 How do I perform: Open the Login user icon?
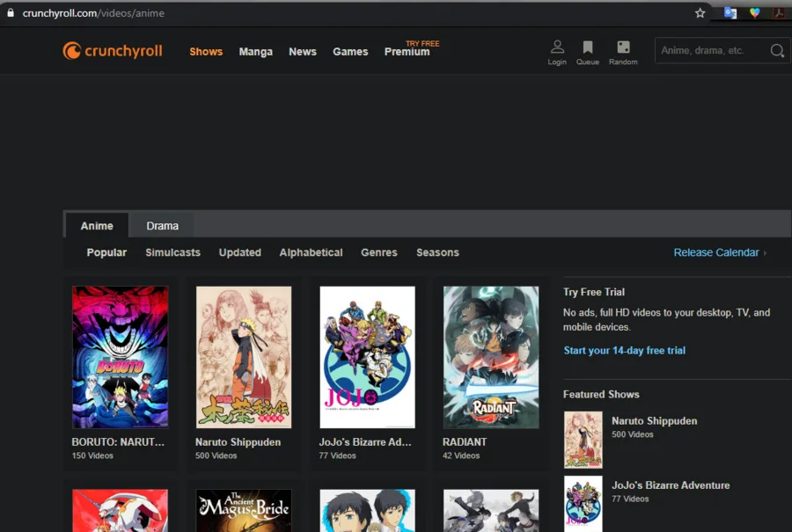[557, 47]
